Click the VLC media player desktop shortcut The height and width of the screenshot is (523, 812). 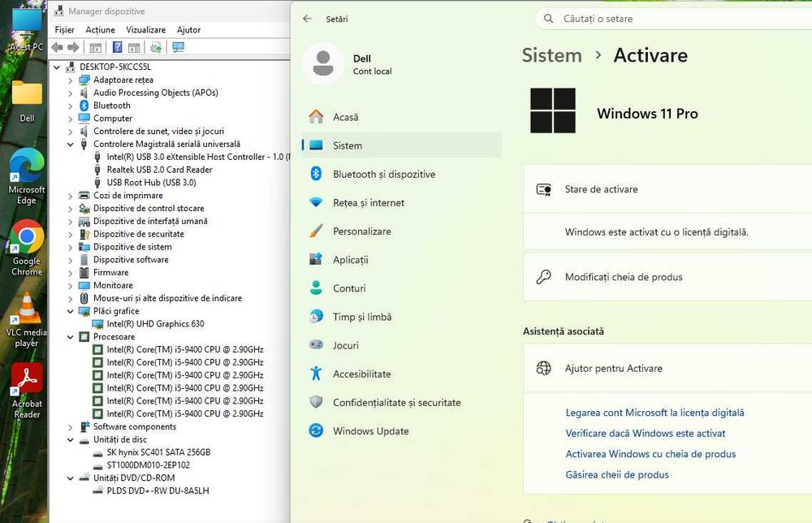pos(27,319)
